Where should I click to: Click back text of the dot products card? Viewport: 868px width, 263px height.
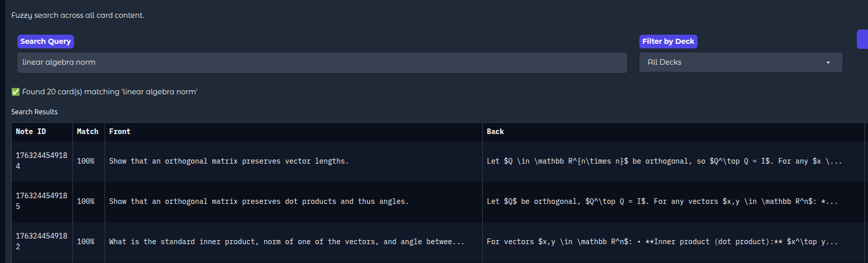click(662, 201)
